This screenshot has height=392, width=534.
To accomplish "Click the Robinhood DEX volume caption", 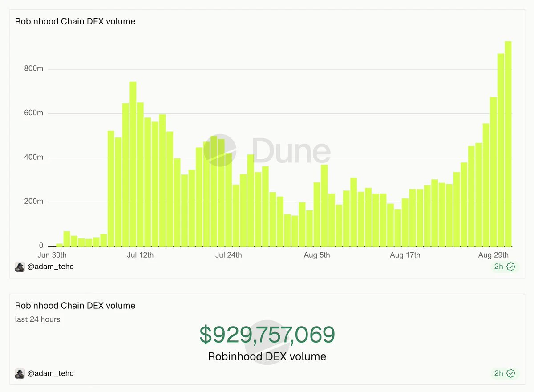I will [x=267, y=356].
